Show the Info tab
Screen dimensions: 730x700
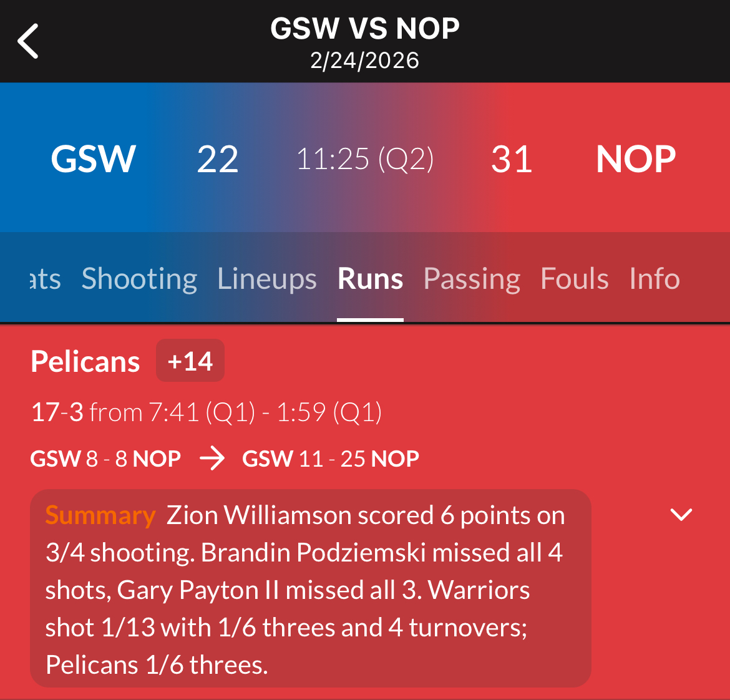[x=655, y=278]
